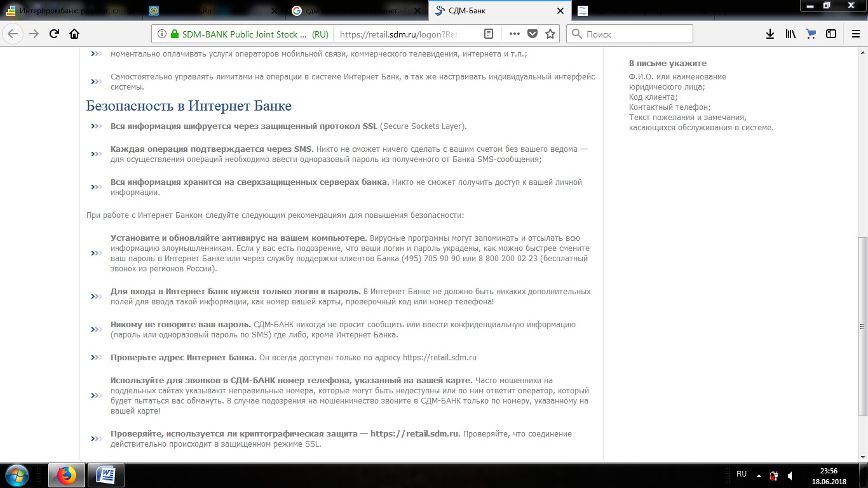Open the Firefox hamburger menu

(x=855, y=34)
